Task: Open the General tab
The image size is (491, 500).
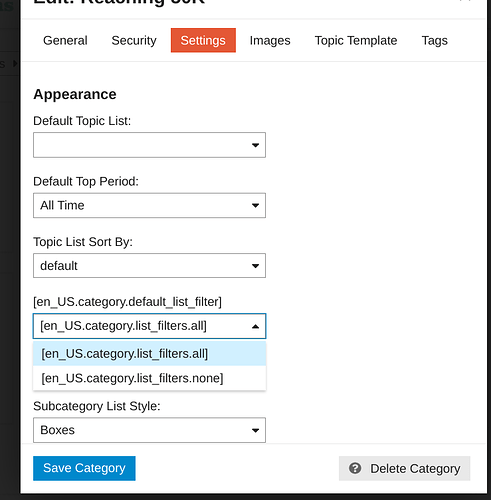Action: [x=65, y=40]
